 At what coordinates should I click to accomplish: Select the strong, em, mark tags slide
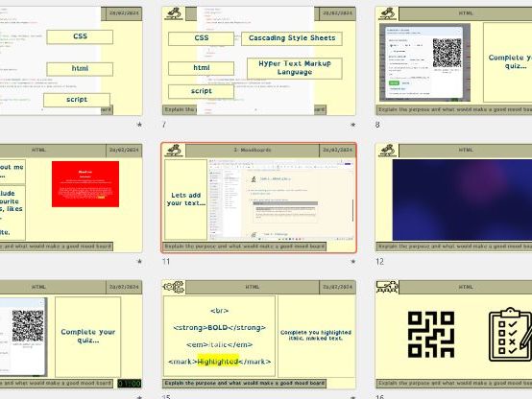tap(259, 335)
